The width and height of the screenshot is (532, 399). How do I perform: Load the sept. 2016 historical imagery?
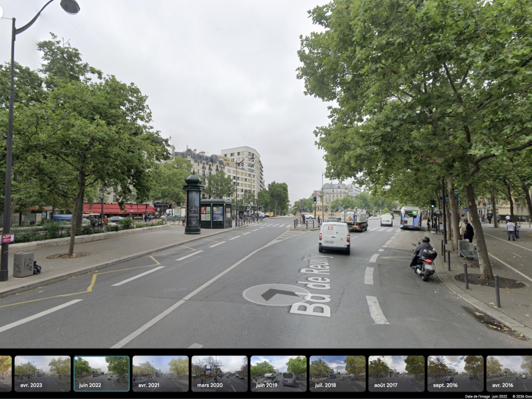coord(455,373)
